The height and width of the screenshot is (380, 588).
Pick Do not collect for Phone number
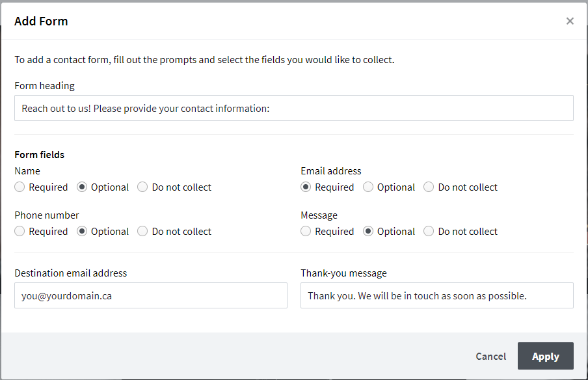tap(143, 232)
